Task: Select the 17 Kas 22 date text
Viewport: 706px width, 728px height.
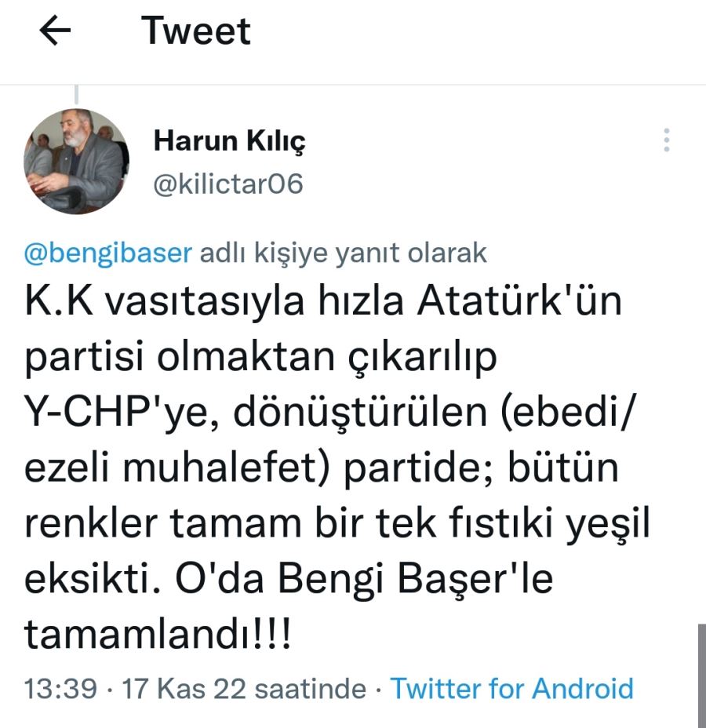Action: coord(184,688)
